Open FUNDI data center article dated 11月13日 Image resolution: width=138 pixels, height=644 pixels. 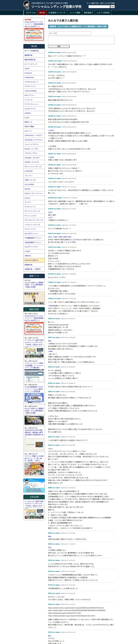34,342
